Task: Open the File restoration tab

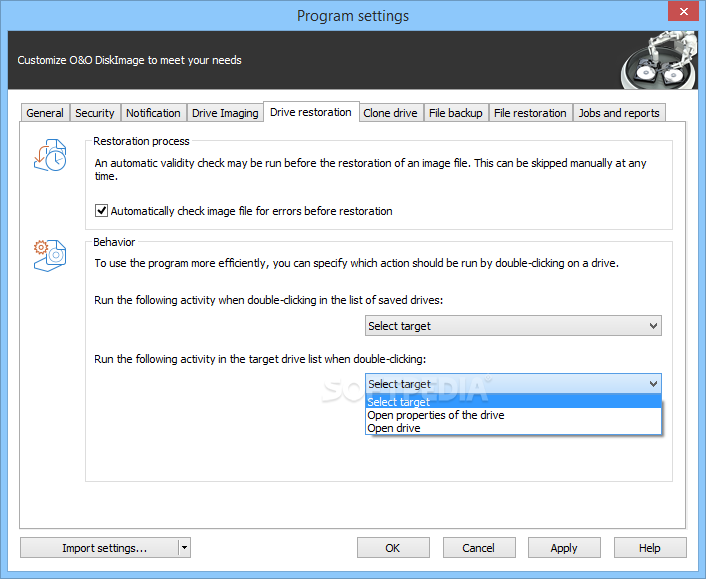Action: [x=530, y=113]
